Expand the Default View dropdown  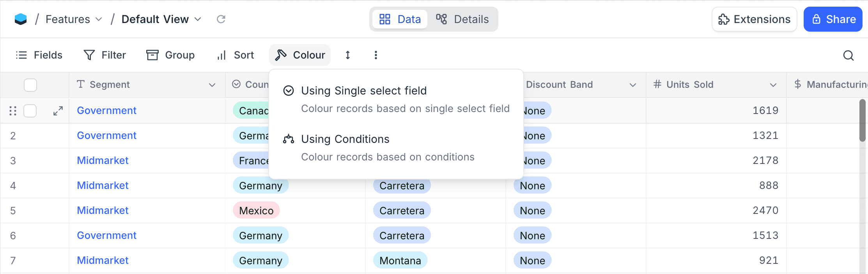pyautogui.click(x=161, y=19)
